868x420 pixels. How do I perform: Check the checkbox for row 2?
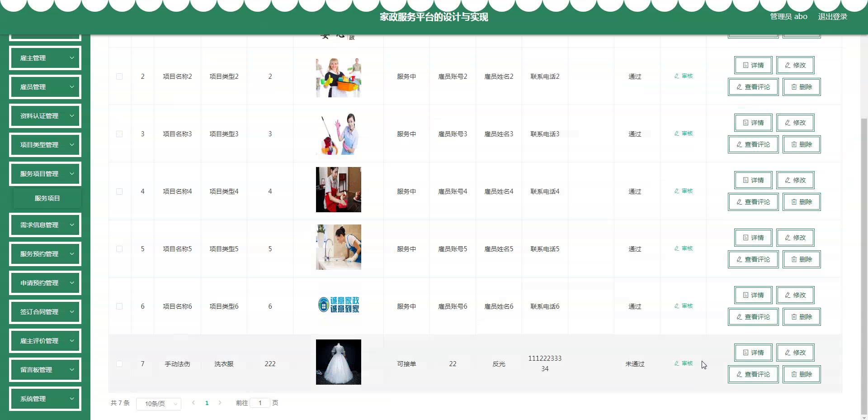coord(119,76)
